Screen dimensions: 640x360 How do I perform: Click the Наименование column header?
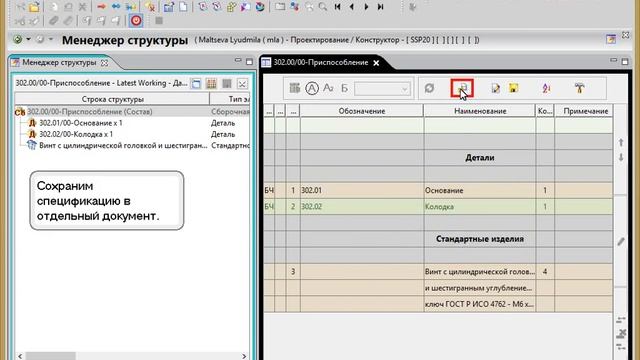(x=480, y=111)
